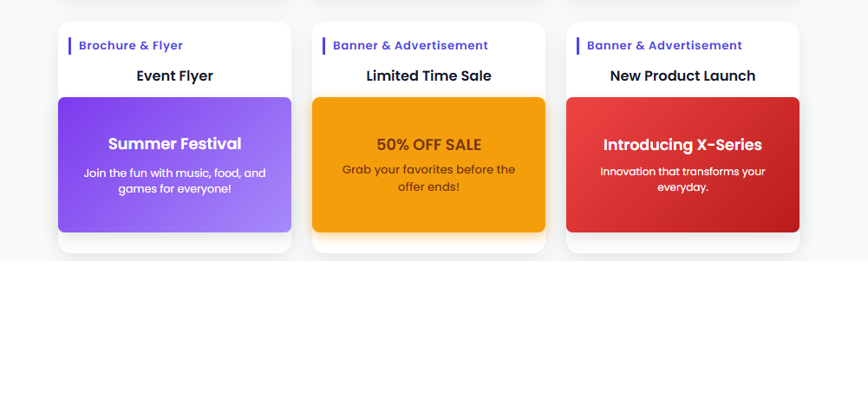Select the Event Flyer card title
Viewport: 868px width, 399px height.
point(174,76)
